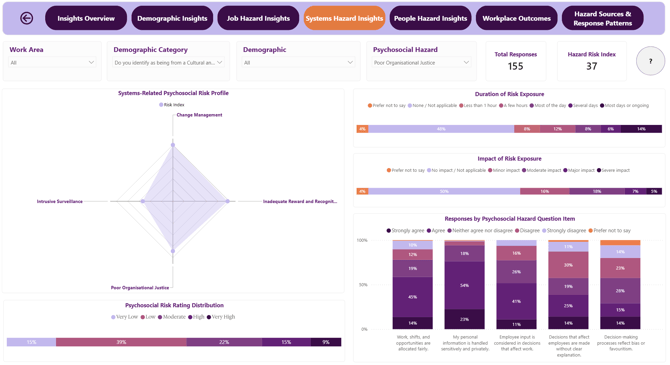Select the Intrusive Surveillance radar data point

[143, 201]
